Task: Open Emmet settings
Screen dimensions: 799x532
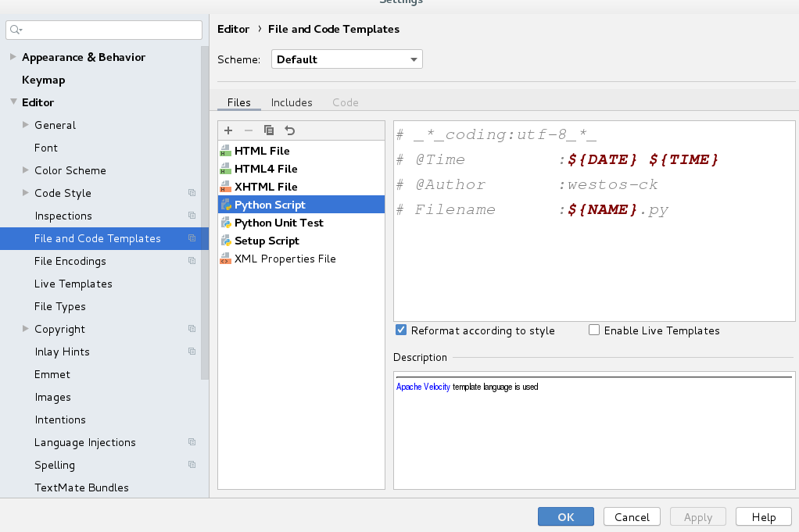Action: click(52, 374)
